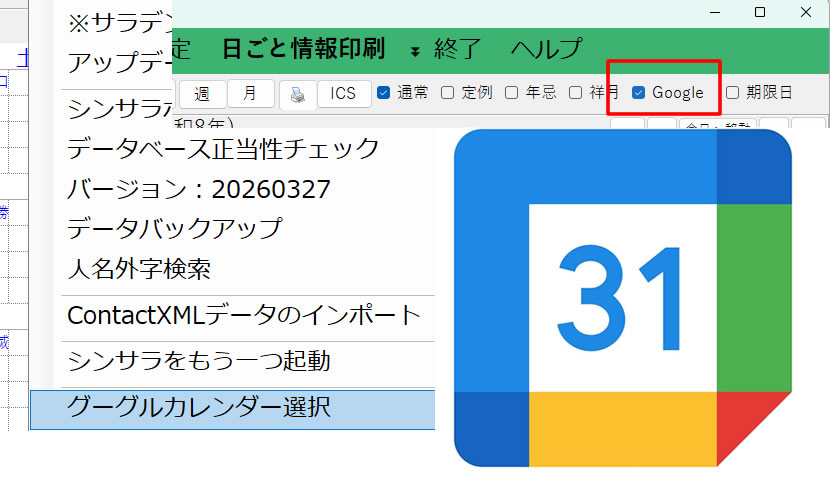Click the printer icon in toolbar
Viewport: 830px width, 480px height.
[x=296, y=94]
